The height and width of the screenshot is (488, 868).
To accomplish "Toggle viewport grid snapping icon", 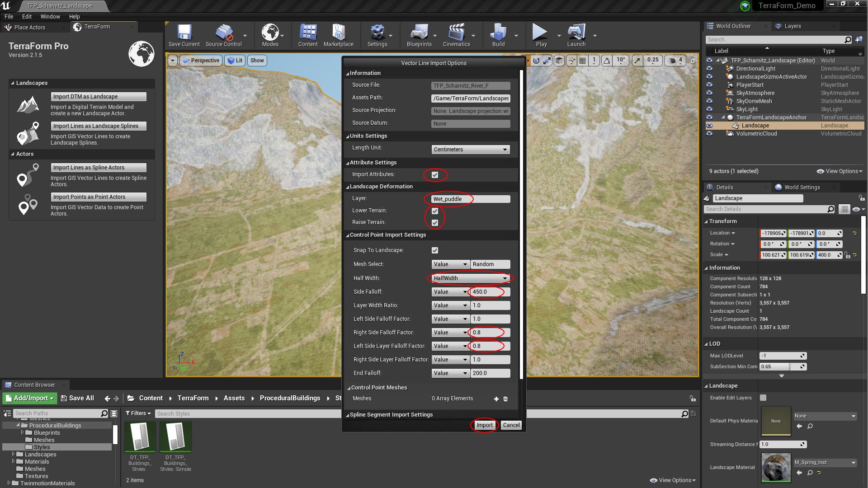I will pyautogui.click(x=583, y=61).
